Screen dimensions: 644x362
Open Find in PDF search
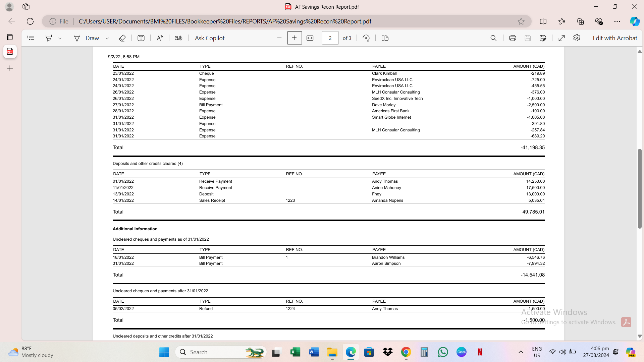(493, 38)
